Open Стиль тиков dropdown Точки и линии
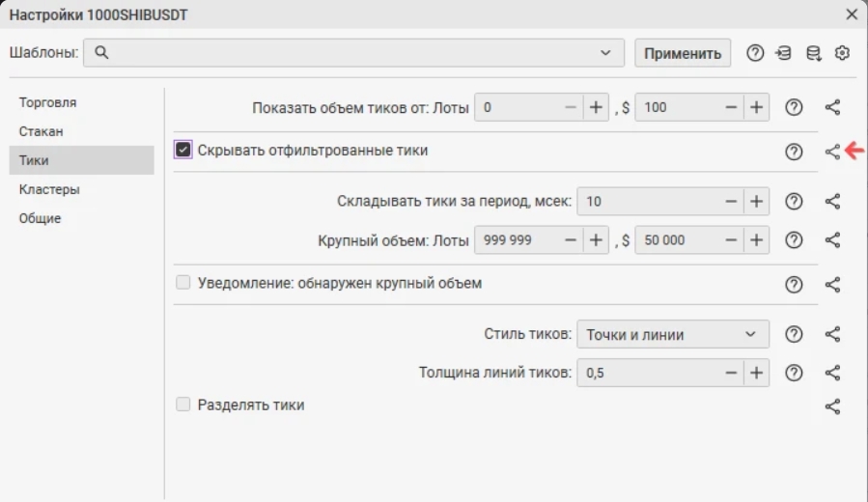The image size is (868, 502). tap(673, 334)
